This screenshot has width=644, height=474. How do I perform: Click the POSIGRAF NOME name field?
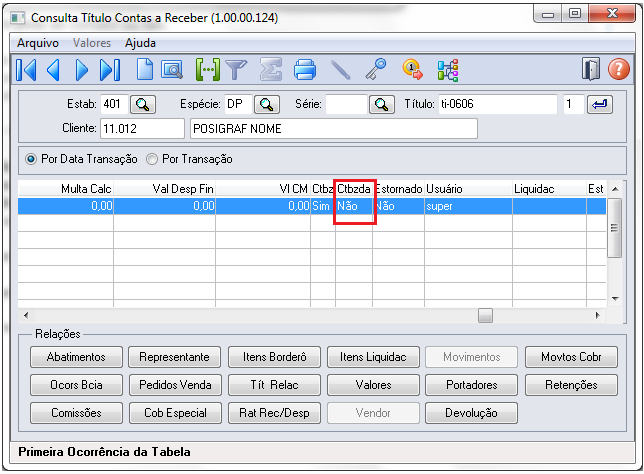click(334, 129)
